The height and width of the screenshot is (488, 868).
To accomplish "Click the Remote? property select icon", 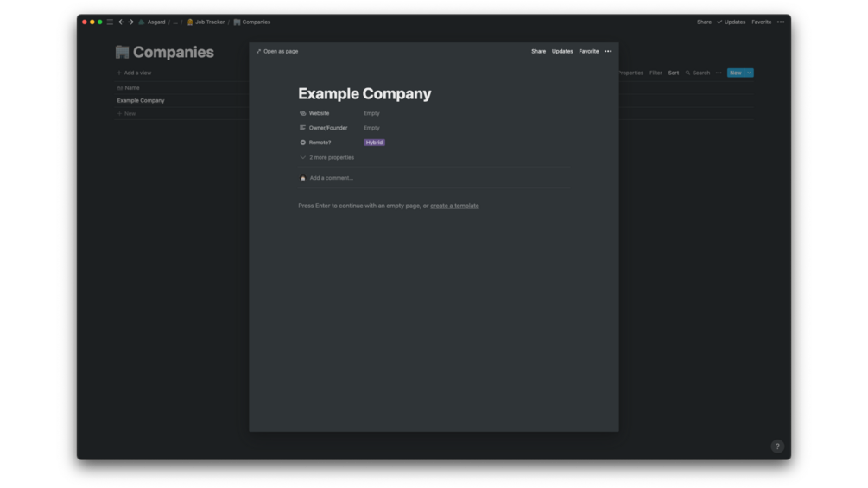I will [303, 143].
